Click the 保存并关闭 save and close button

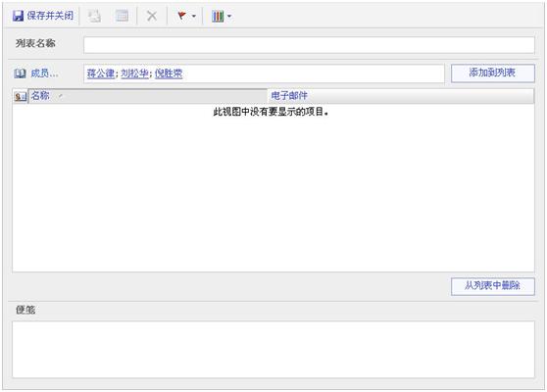click(43, 16)
